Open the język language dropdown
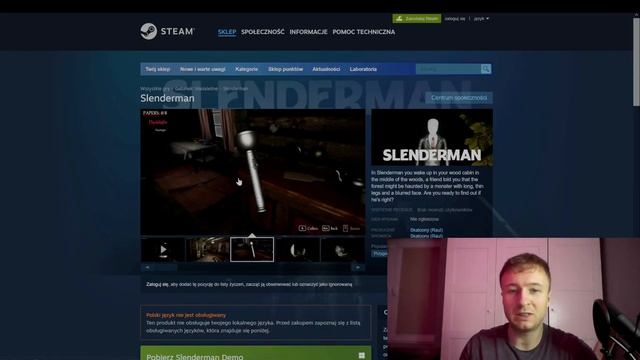640x360 pixels. tap(481, 19)
